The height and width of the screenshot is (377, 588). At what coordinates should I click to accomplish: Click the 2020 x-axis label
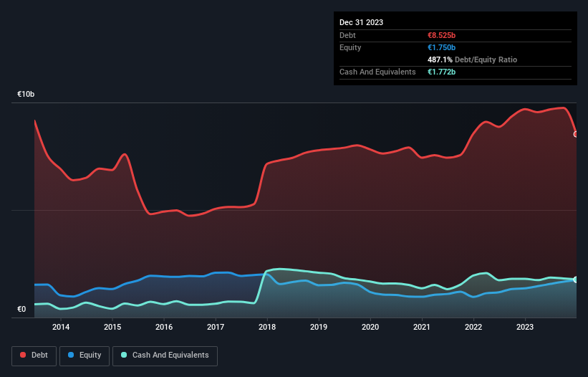click(x=370, y=327)
